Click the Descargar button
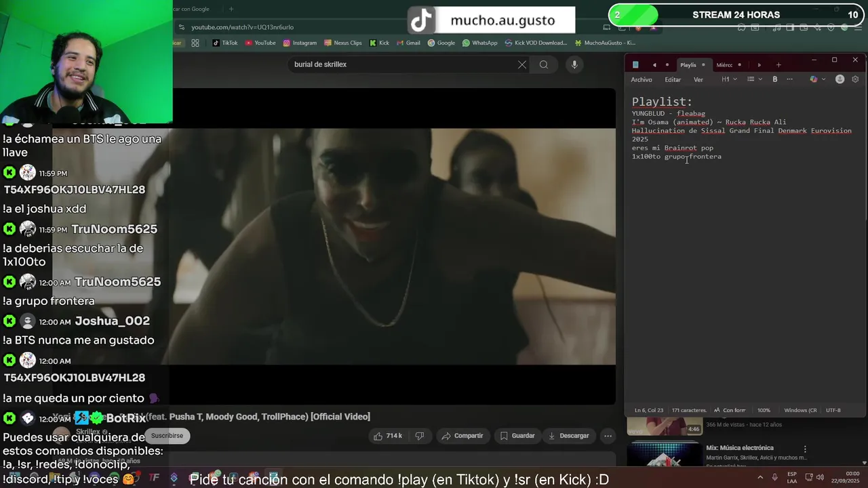 (569, 436)
